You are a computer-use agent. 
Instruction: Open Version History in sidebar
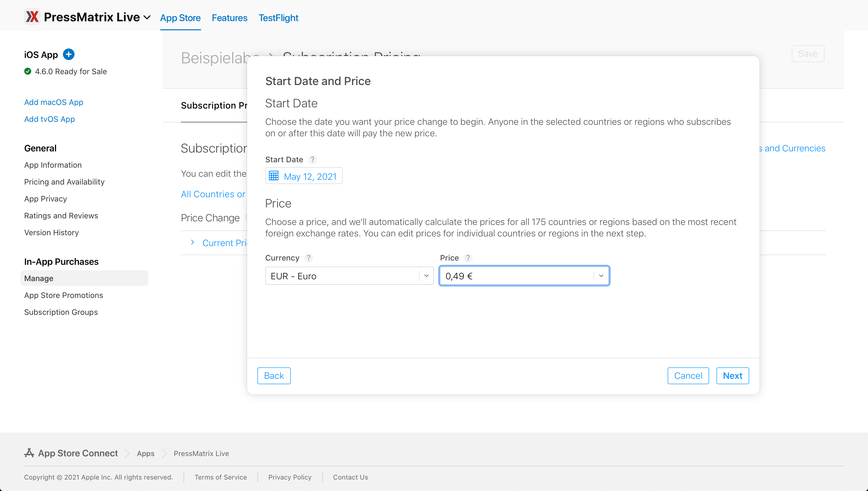tap(52, 232)
